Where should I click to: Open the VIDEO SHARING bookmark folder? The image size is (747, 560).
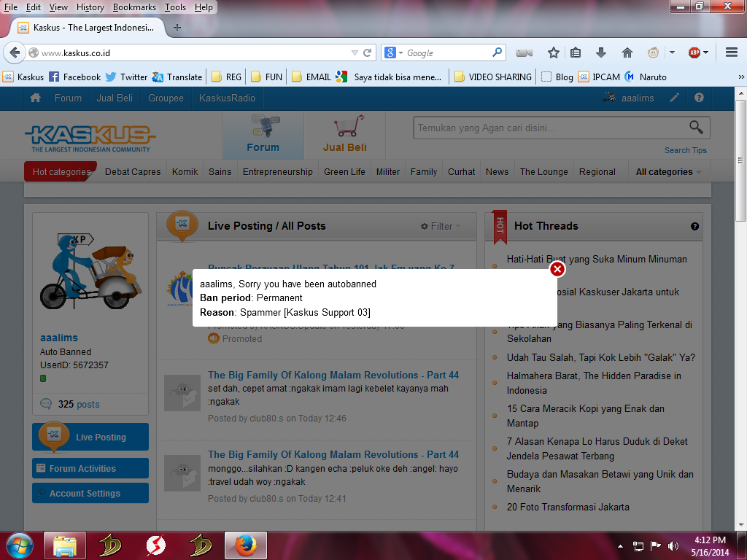point(493,77)
